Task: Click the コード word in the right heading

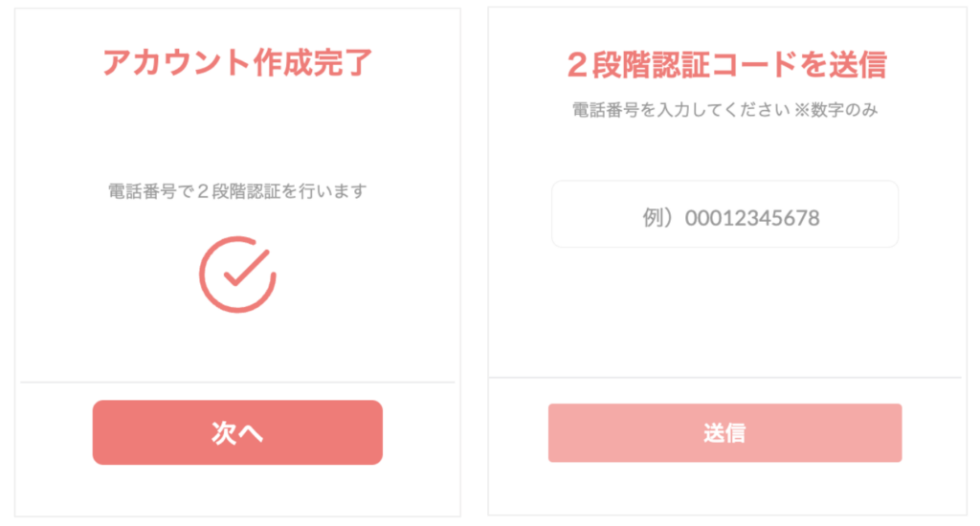Action: coord(756,65)
